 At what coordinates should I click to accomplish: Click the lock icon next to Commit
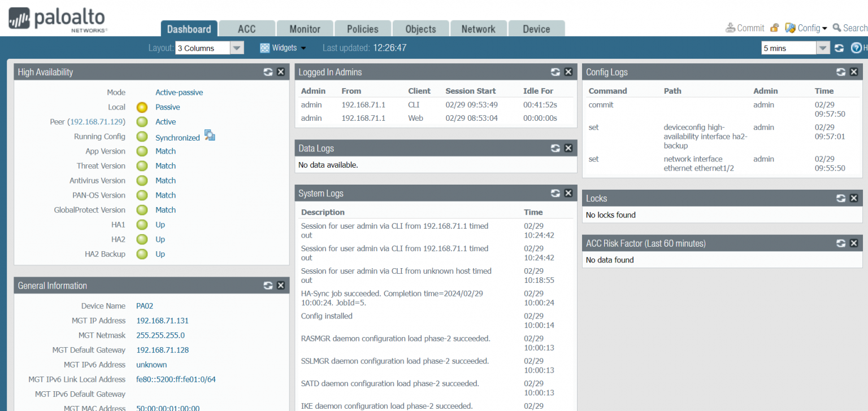click(x=774, y=28)
